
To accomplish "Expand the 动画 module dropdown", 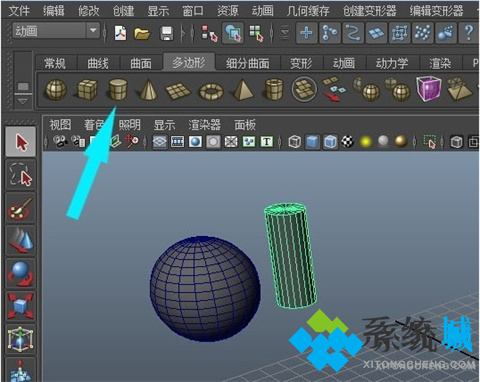I will coord(93,31).
